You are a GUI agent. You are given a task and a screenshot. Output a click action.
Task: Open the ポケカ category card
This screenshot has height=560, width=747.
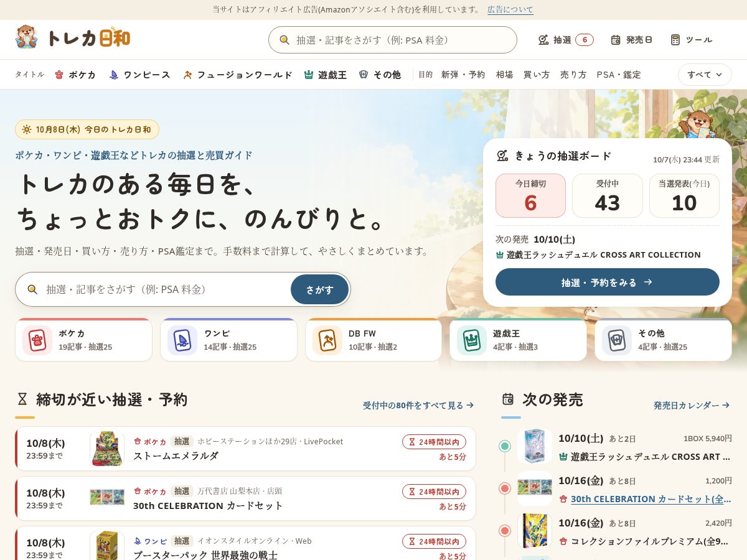[x=83, y=340]
